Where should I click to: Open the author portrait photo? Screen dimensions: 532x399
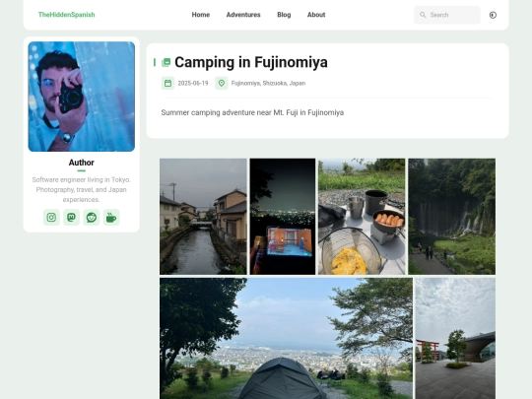coord(82,97)
